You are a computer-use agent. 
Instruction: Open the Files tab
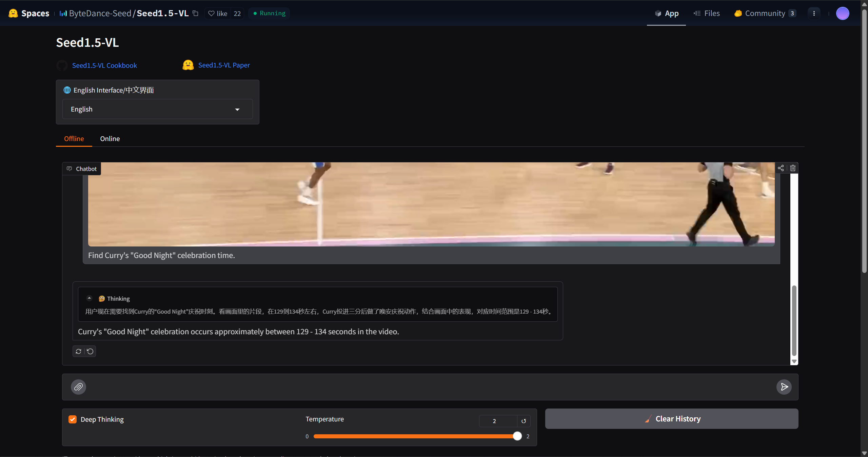coord(707,13)
